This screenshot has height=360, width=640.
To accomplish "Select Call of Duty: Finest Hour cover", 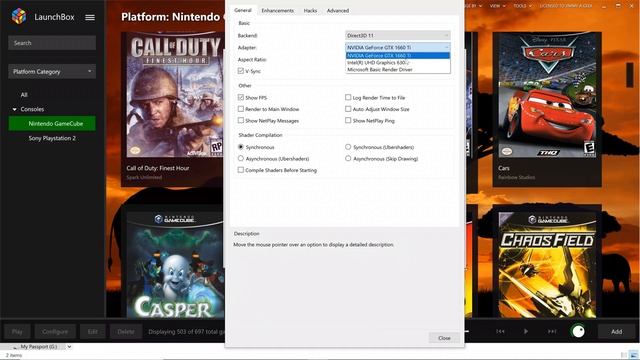I will 175,96.
